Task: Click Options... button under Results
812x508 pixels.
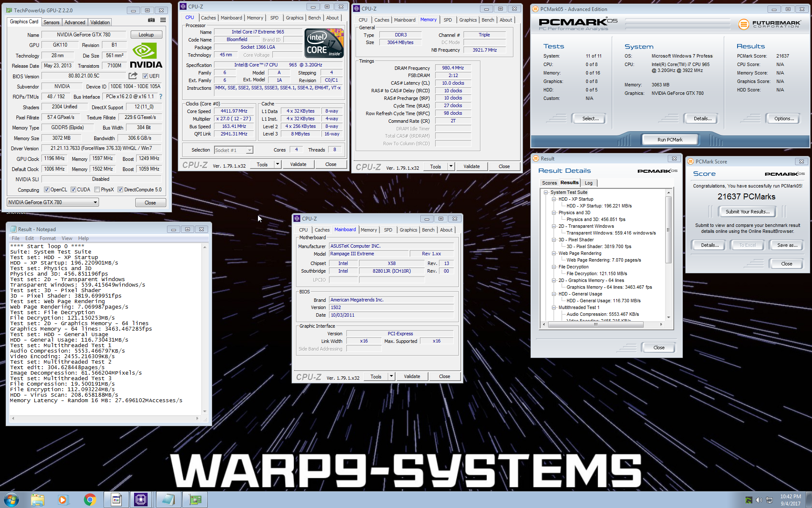Action: click(784, 119)
